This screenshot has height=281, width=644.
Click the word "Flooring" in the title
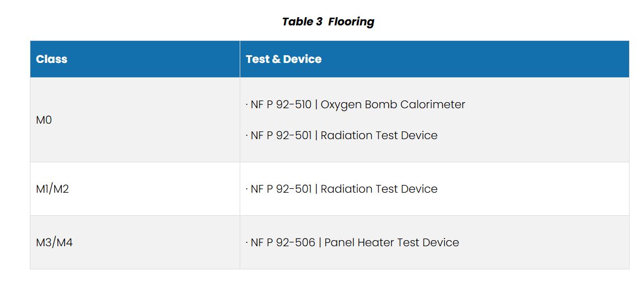351,22
